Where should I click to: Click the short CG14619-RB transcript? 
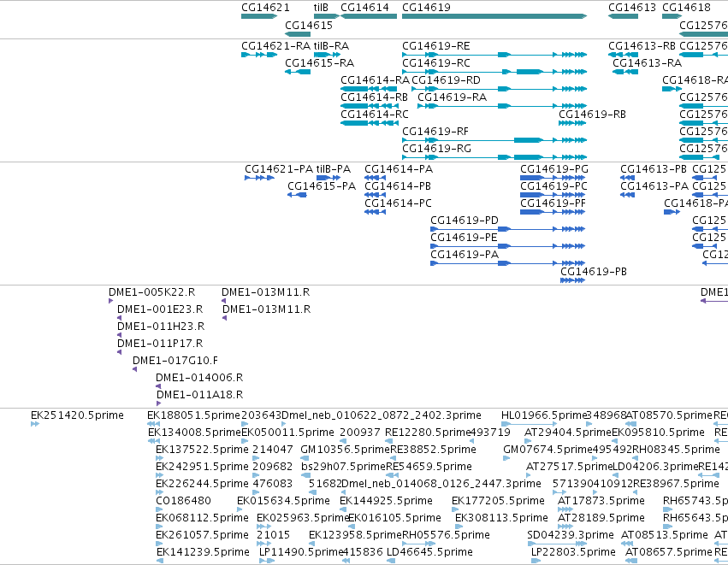(x=572, y=123)
